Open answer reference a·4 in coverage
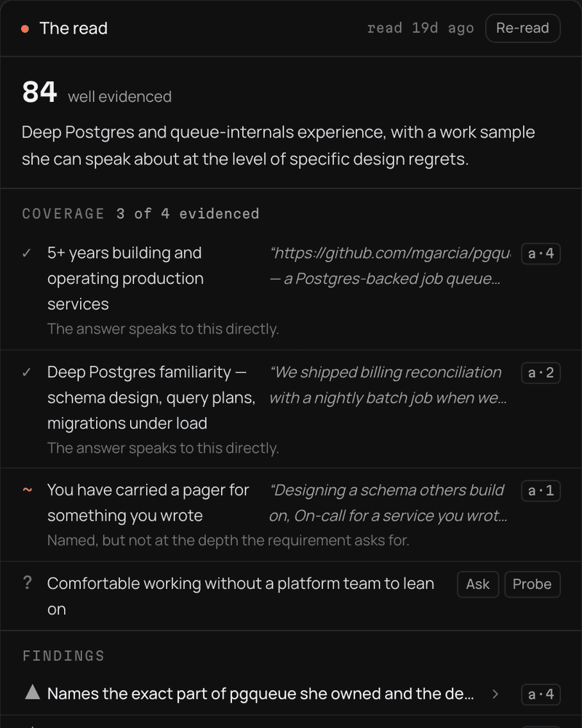 pyautogui.click(x=541, y=253)
